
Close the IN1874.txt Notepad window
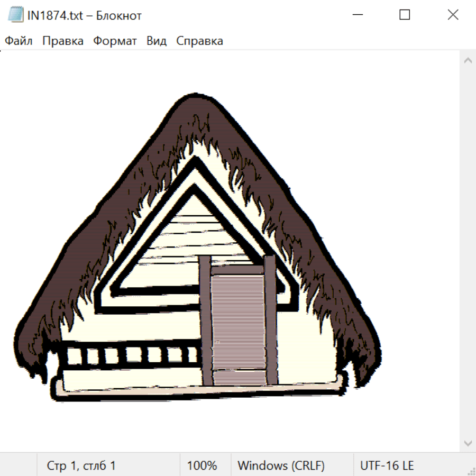(453, 15)
